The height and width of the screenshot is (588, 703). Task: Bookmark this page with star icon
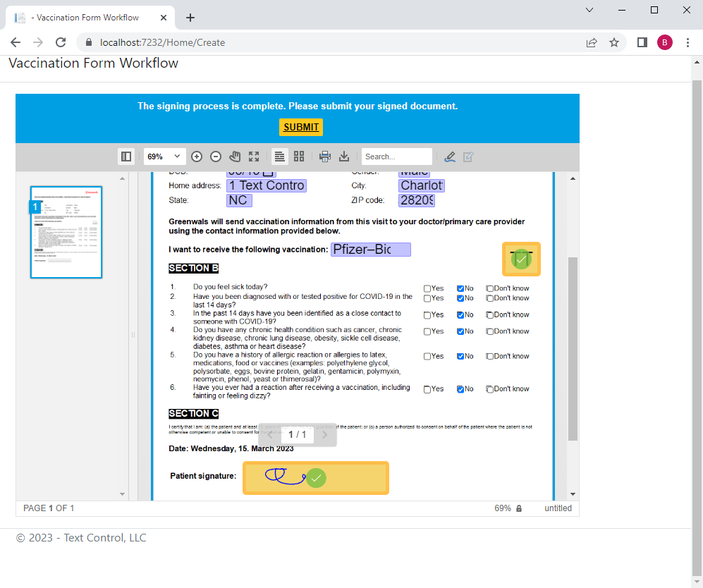pos(613,42)
